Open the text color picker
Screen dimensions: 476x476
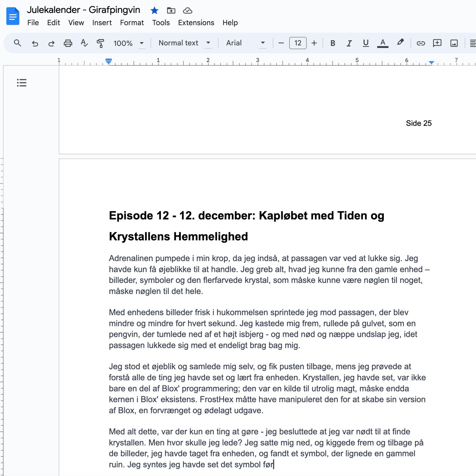tap(382, 43)
